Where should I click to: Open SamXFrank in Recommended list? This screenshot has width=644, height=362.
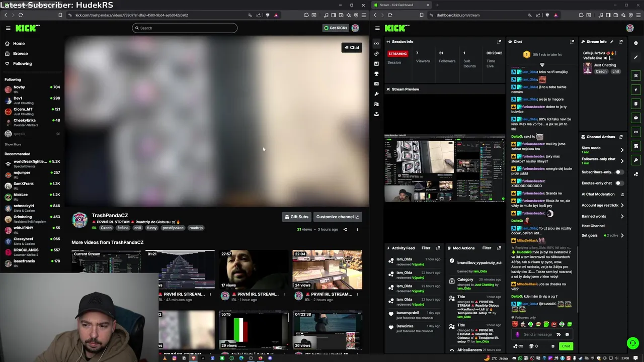(x=32, y=186)
